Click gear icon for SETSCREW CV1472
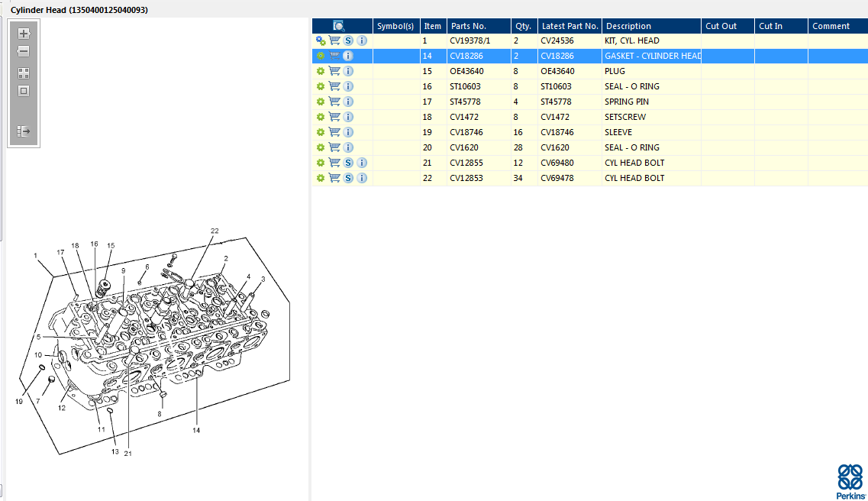 [321, 117]
